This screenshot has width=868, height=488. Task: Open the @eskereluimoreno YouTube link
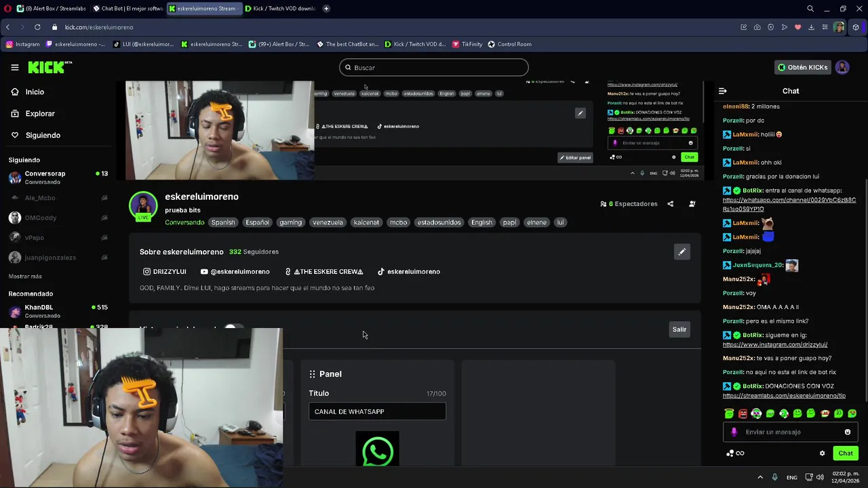235,272
